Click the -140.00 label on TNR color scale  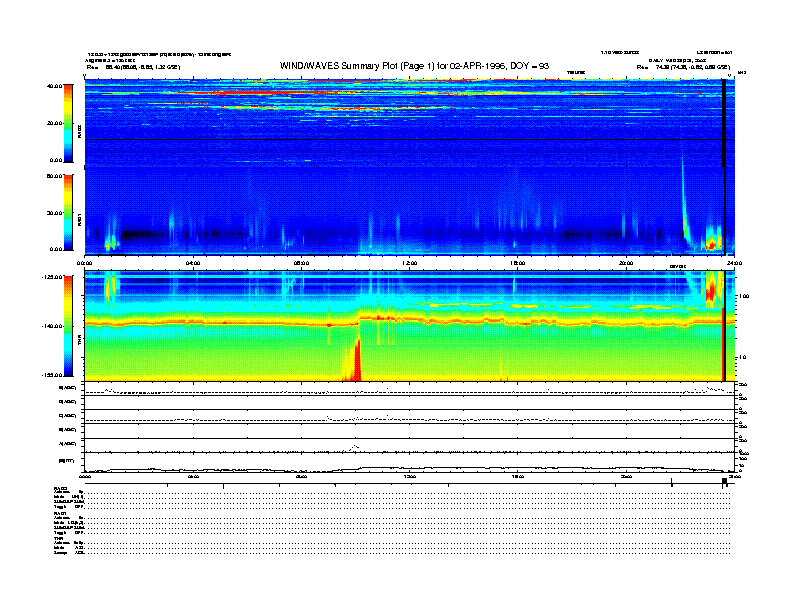pyautogui.click(x=52, y=326)
